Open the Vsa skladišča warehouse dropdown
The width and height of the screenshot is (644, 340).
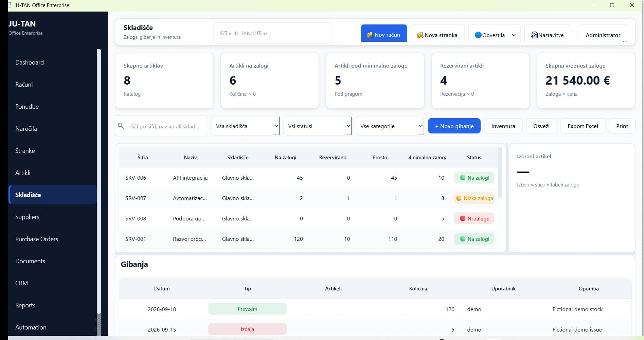pos(246,126)
